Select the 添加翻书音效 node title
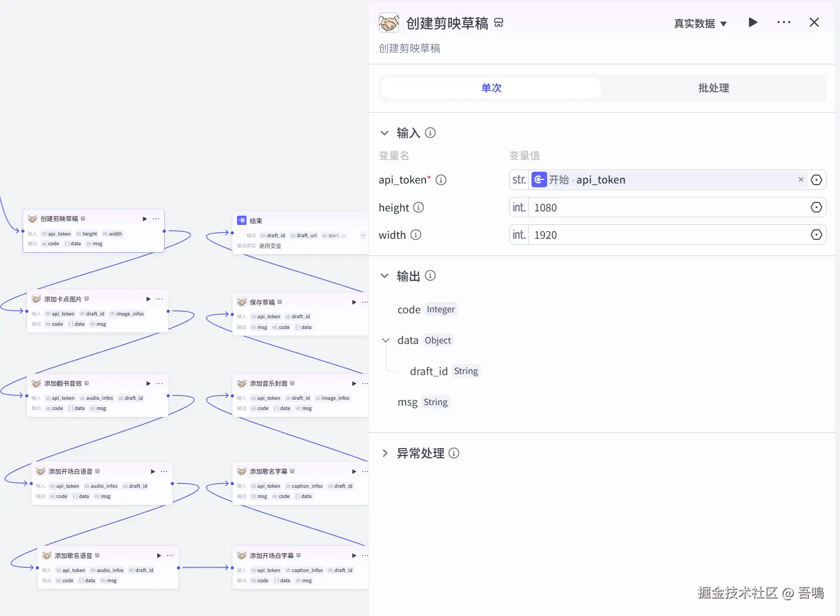 tap(63, 384)
